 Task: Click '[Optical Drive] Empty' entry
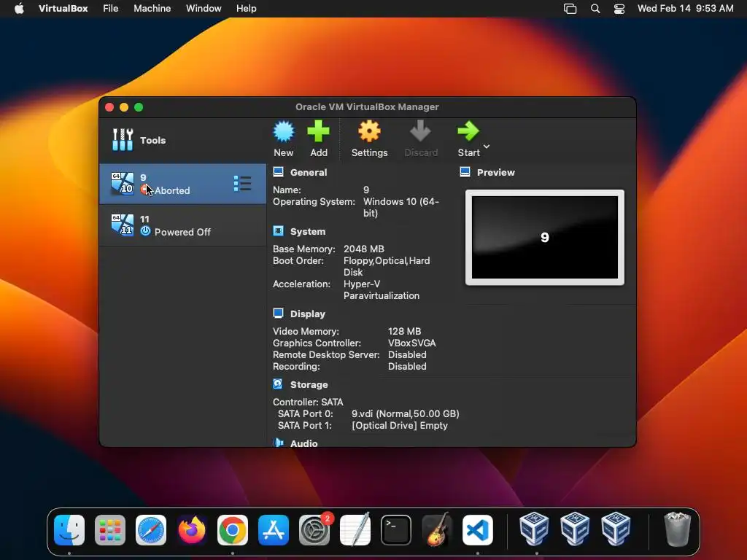click(400, 425)
